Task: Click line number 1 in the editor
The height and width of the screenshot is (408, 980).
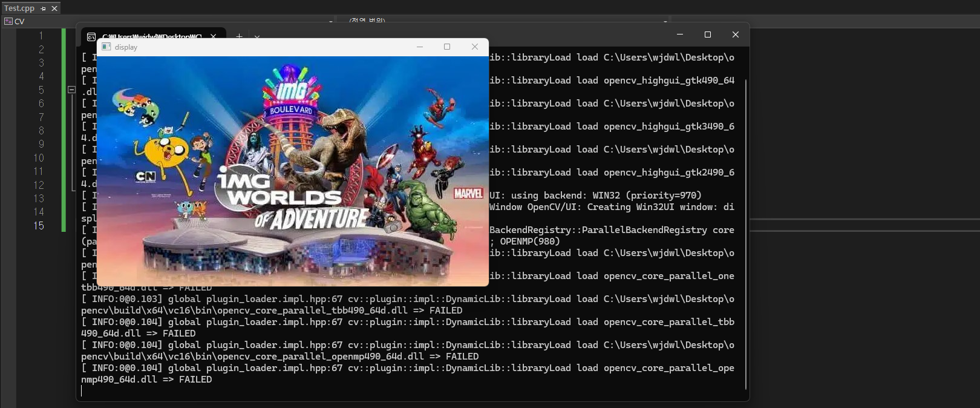Action: click(x=41, y=36)
